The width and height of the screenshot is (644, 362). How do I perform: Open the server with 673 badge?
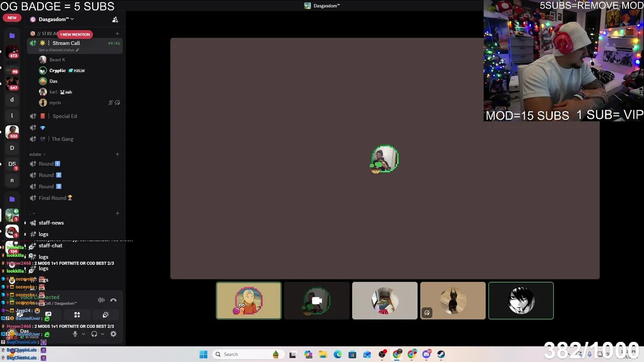(x=12, y=51)
